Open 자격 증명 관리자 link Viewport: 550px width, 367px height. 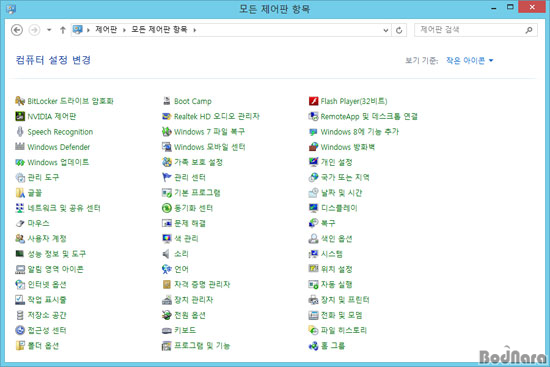coord(202,284)
